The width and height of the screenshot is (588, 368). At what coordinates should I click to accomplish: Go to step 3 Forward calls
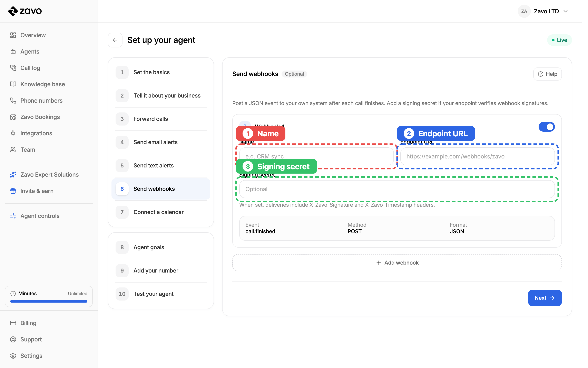coord(161,119)
